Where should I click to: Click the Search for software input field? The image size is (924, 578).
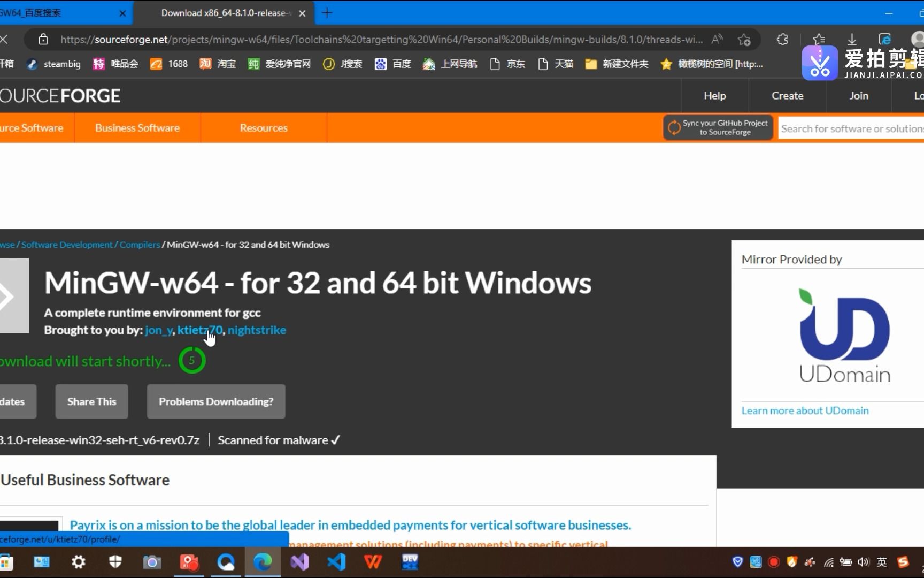tap(851, 128)
